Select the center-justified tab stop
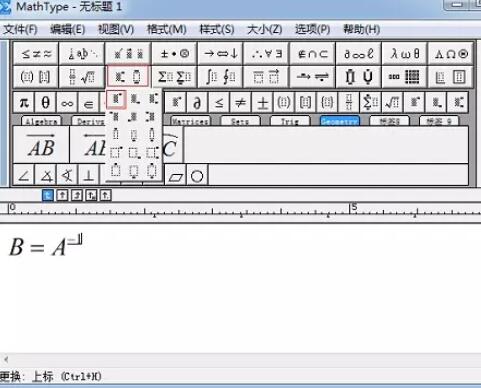 tap(62, 195)
